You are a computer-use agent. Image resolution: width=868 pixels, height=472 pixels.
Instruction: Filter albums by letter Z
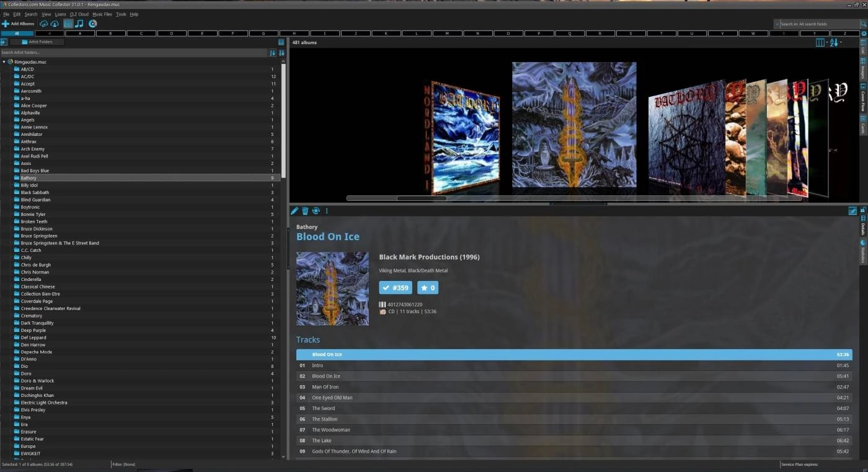pos(846,33)
